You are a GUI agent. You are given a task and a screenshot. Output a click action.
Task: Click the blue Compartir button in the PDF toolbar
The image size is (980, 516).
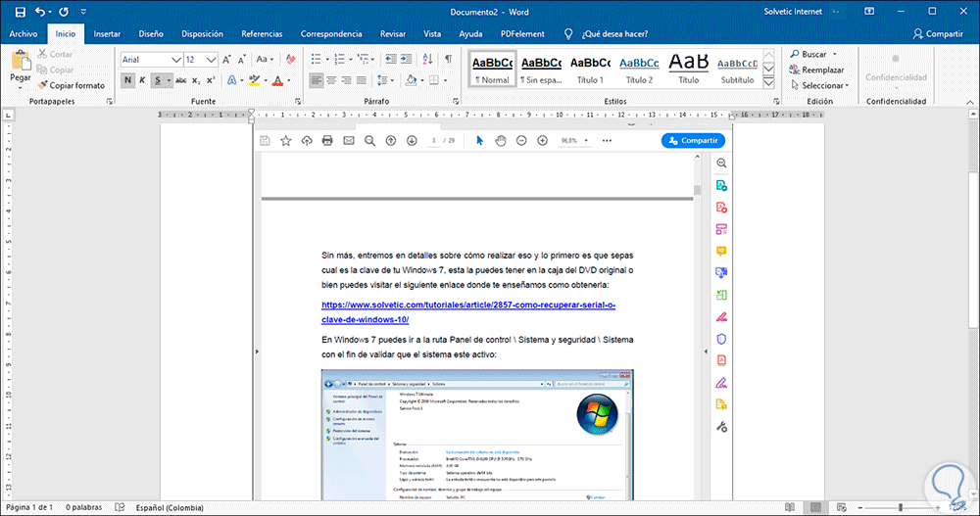pyautogui.click(x=693, y=141)
